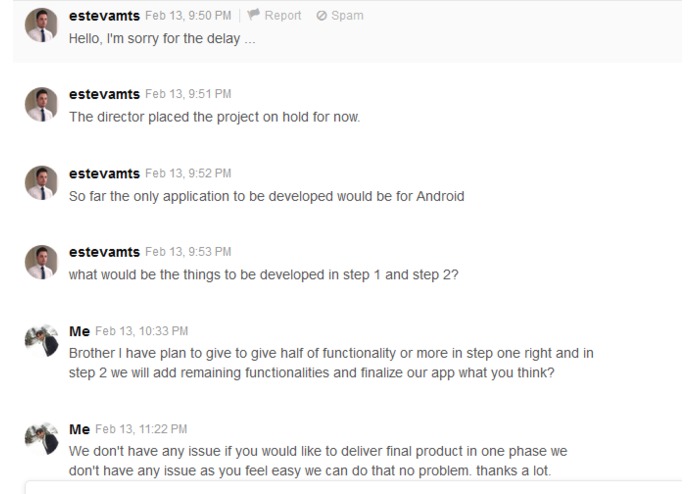This screenshot has height=494, width=695.
Task: Click the timestamp Feb 13, 9:53 PM
Action: [188, 252]
